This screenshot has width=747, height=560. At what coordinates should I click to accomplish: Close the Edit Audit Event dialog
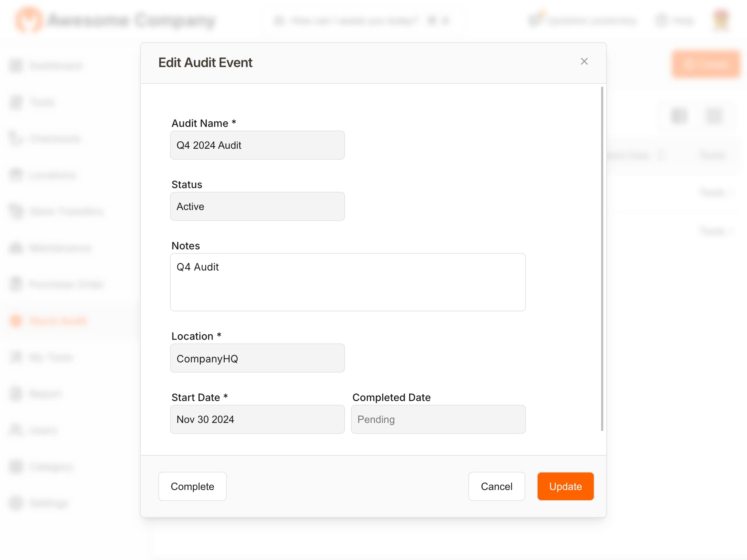click(x=585, y=61)
